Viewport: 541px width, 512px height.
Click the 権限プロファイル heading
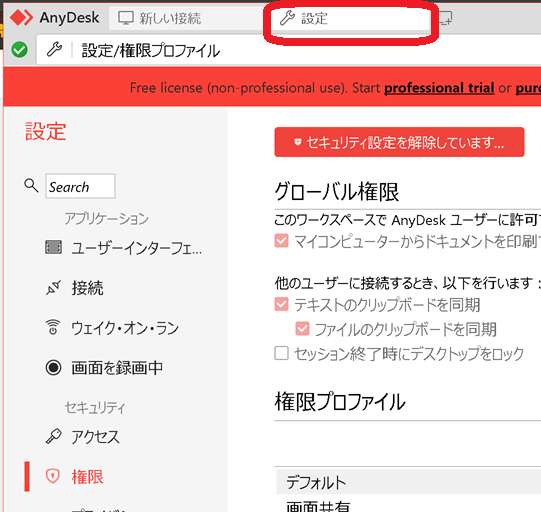click(x=340, y=402)
